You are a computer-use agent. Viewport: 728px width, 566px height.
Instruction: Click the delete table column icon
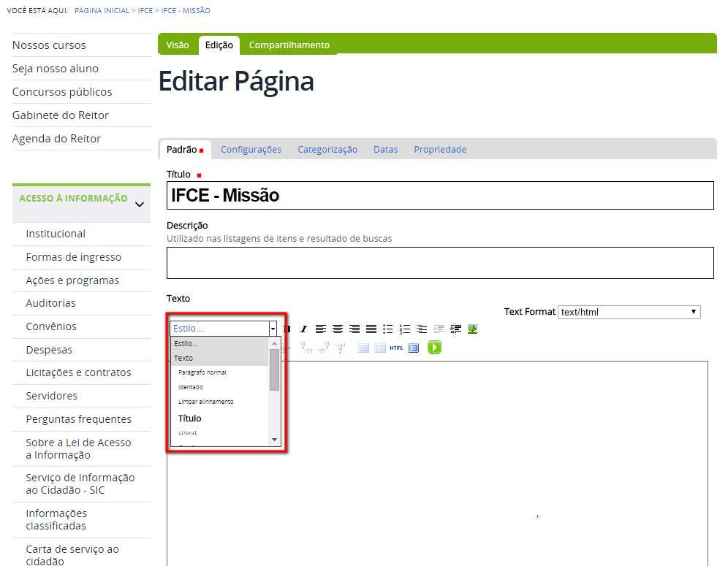pyautogui.click(x=341, y=348)
